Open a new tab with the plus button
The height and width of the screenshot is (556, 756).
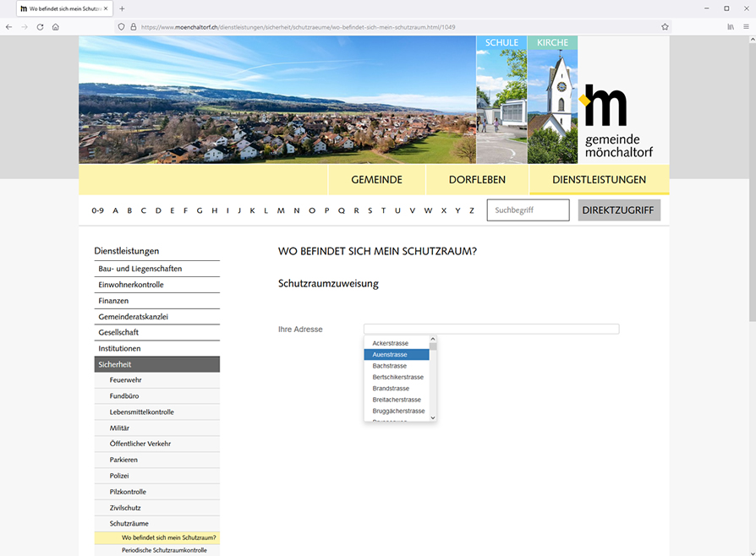(x=122, y=8)
